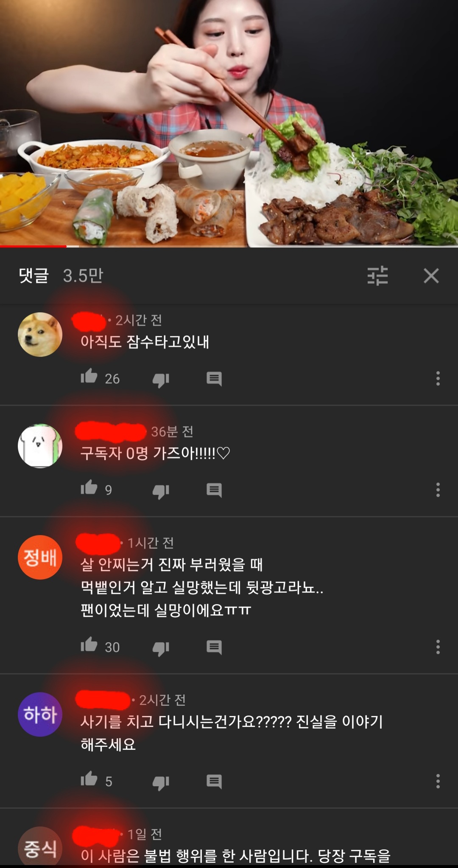
Task: Tap the mukbang video player
Action: point(229,123)
